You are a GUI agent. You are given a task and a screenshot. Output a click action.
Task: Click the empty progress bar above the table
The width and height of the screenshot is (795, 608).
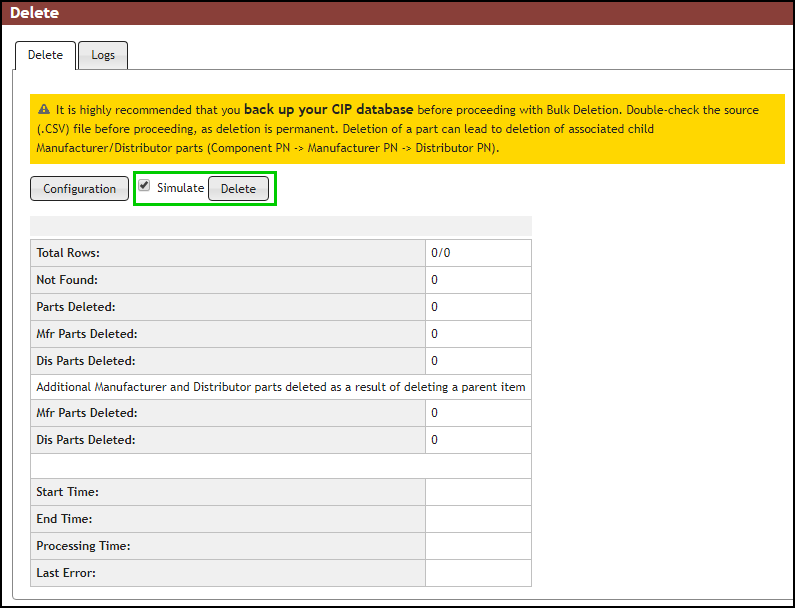(x=281, y=226)
